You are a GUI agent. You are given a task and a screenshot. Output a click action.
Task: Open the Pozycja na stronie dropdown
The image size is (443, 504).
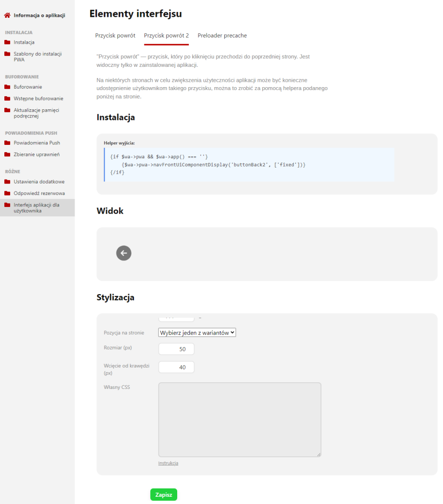[x=197, y=333]
